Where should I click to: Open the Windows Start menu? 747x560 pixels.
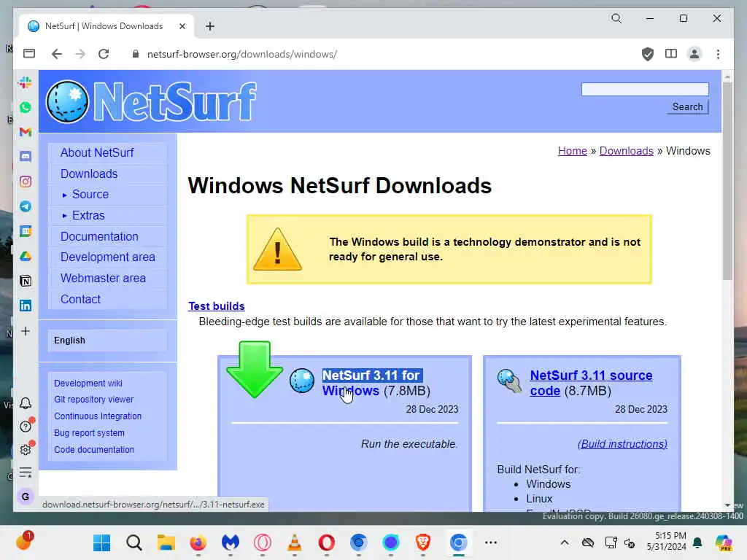click(101, 542)
